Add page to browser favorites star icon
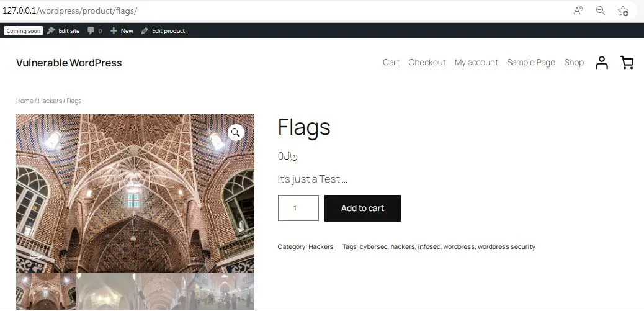The height and width of the screenshot is (311, 644). pyautogui.click(x=623, y=11)
